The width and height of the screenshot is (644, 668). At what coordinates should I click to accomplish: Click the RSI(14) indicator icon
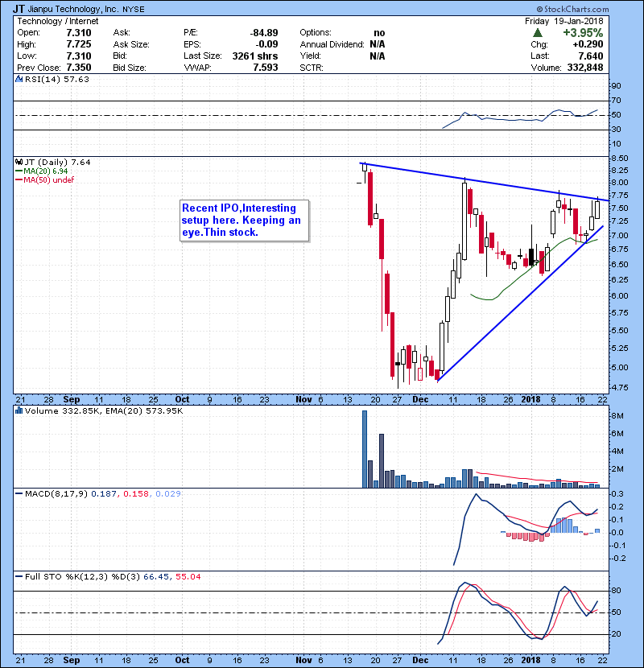pos(19,79)
